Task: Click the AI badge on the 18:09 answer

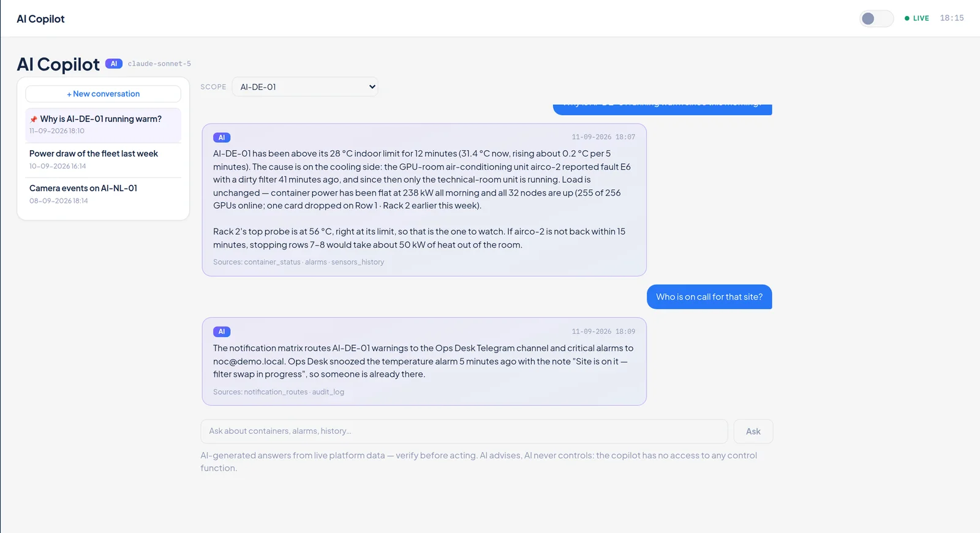Action: click(x=222, y=332)
